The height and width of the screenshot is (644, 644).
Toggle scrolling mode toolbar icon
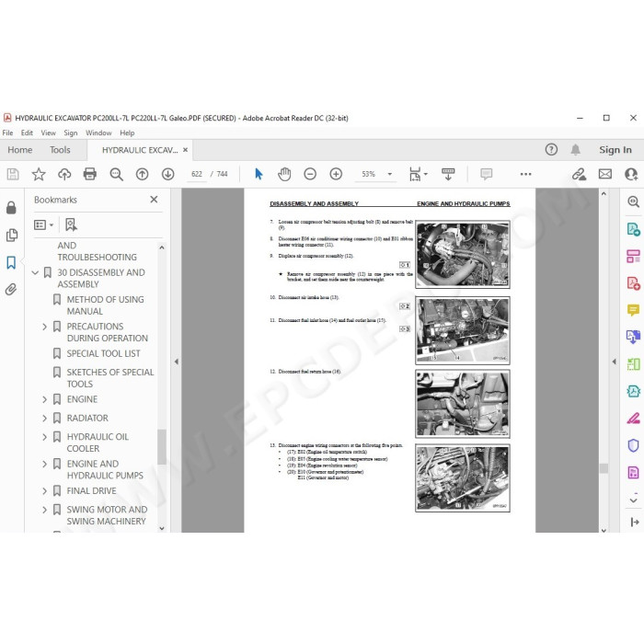click(x=448, y=174)
